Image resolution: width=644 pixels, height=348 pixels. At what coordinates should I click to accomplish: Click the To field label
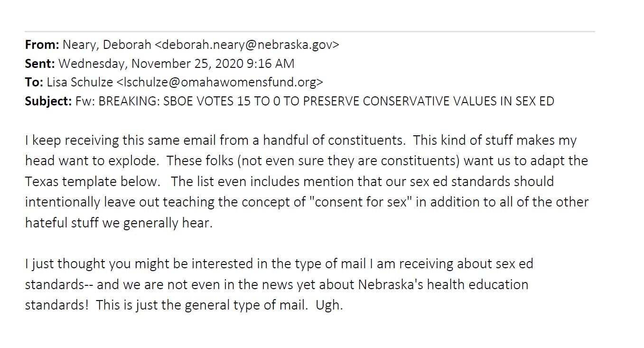(34, 82)
